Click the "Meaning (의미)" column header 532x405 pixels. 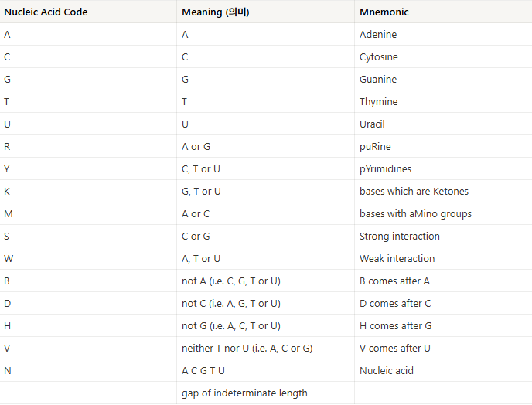pos(216,12)
